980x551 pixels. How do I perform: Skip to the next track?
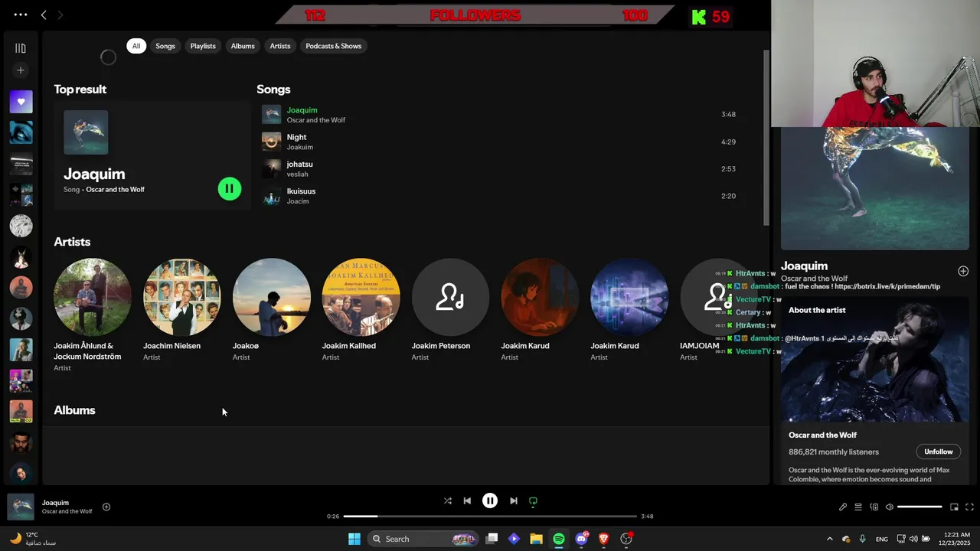[x=514, y=500]
